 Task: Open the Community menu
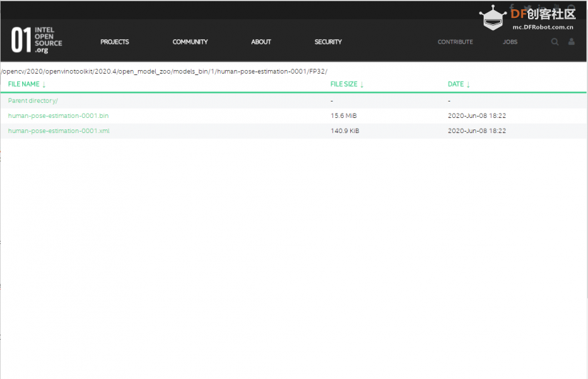[x=190, y=41]
